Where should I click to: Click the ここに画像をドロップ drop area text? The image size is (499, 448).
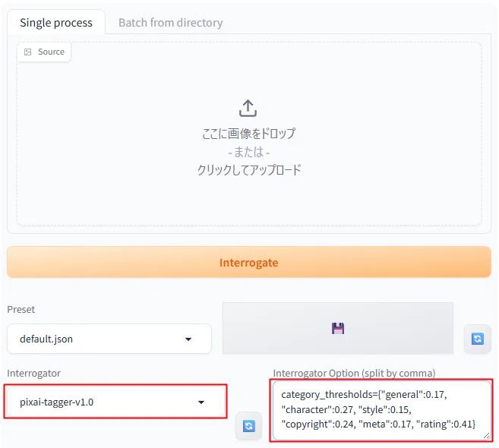(x=249, y=134)
